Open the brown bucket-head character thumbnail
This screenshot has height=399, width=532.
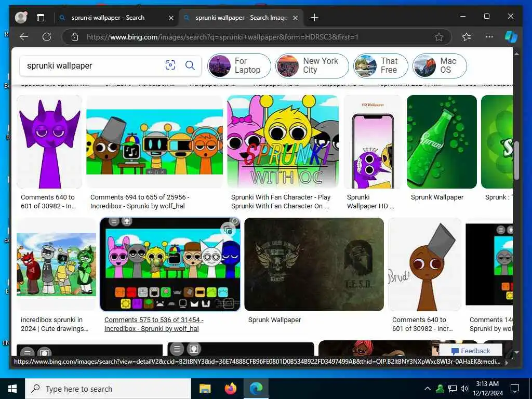[x=425, y=264]
